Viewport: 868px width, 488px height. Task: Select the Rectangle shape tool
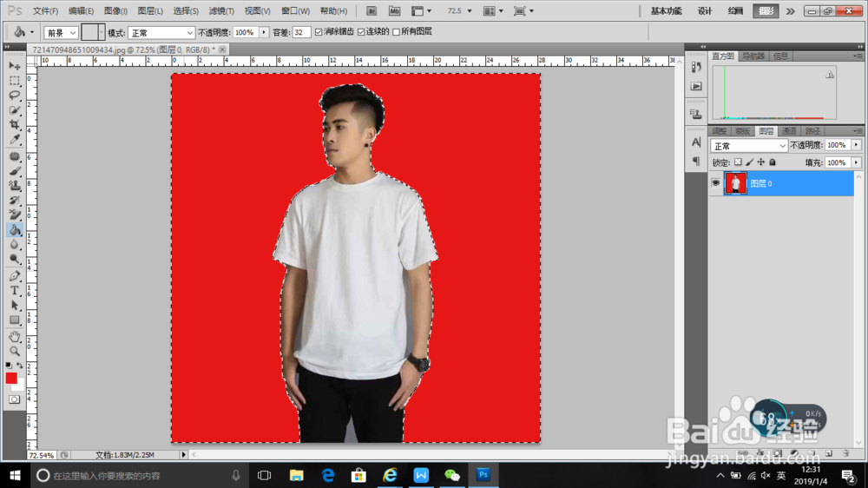click(15, 320)
